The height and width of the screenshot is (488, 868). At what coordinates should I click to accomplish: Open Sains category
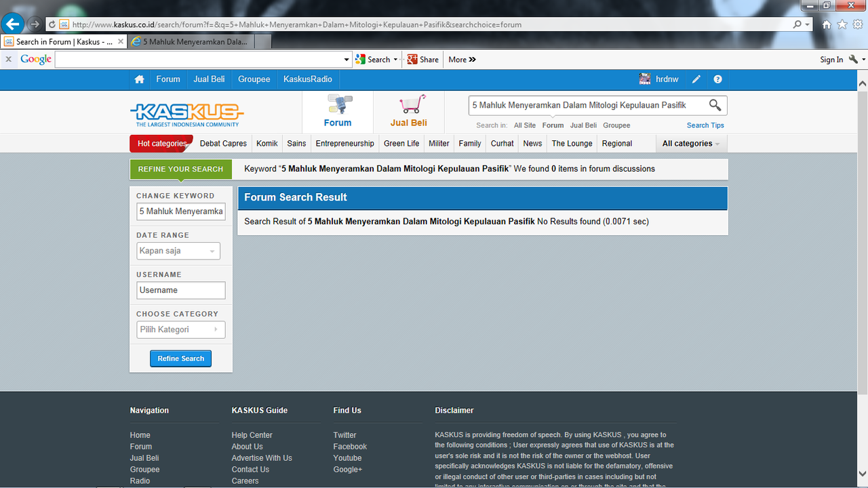296,144
